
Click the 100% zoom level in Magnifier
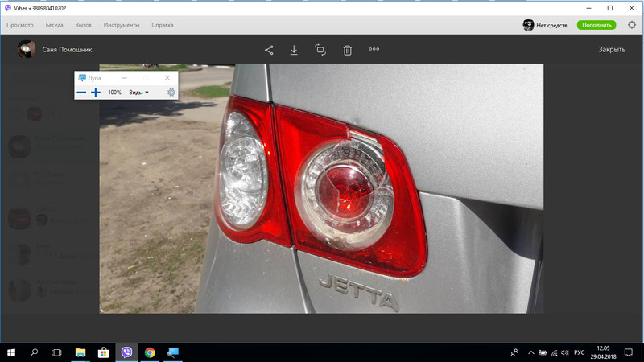click(x=114, y=93)
